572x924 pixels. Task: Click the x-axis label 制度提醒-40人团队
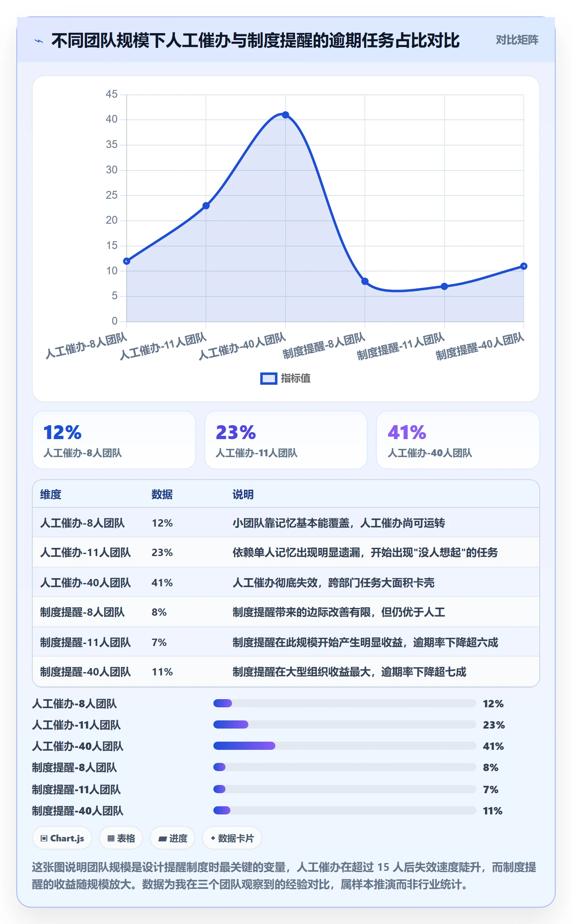[480, 346]
